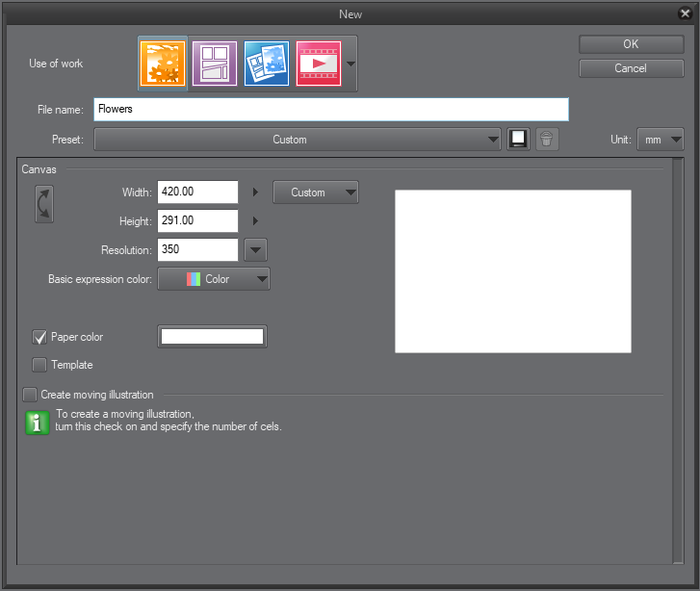Enable Create moving illustration checkbox
This screenshot has height=591, width=700.
click(x=30, y=395)
